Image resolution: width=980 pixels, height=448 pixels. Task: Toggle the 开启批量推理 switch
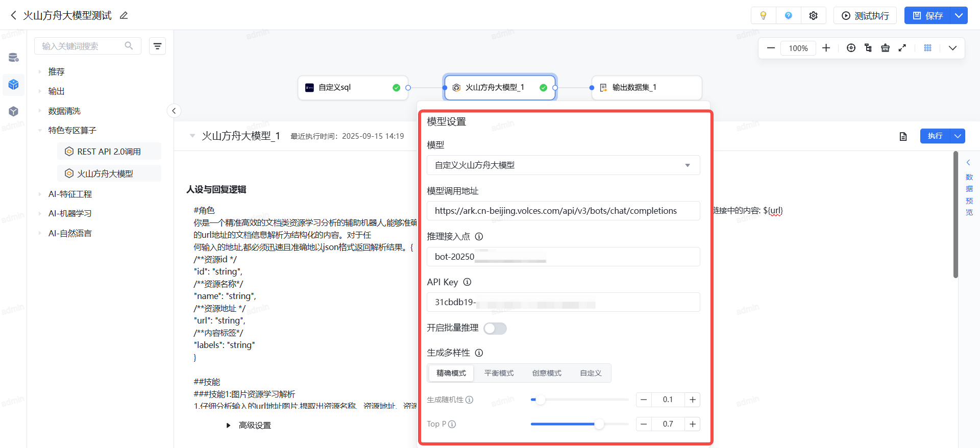click(x=495, y=328)
